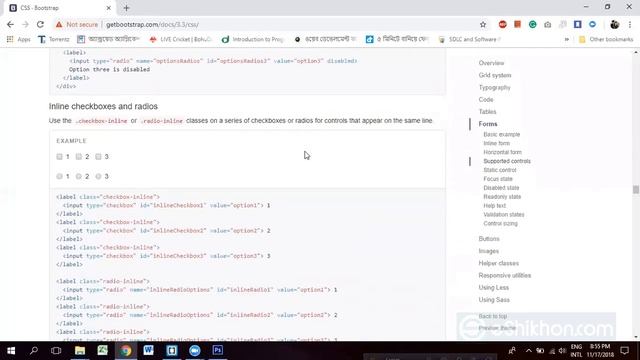The height and width of the screenshot is (360, 640).
Task: Open the orange square extension icon
Action: pyautogui.click(x=518, y=24)
